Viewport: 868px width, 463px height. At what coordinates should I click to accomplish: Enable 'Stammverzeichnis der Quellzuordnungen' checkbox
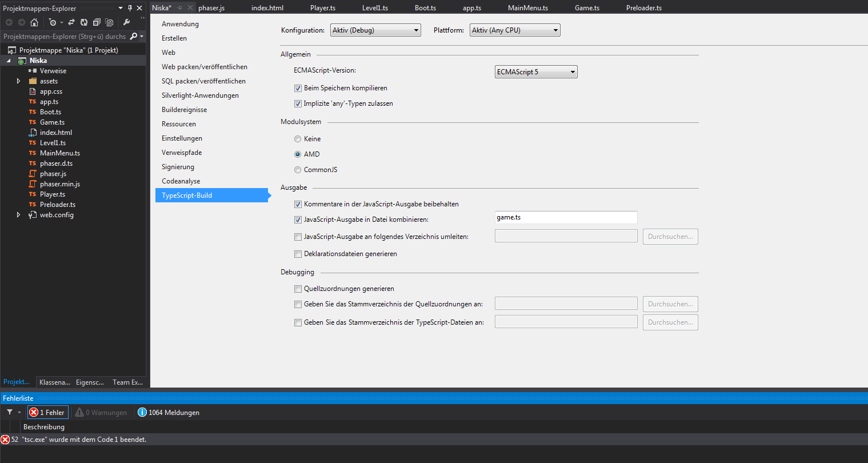click(298, 304)
